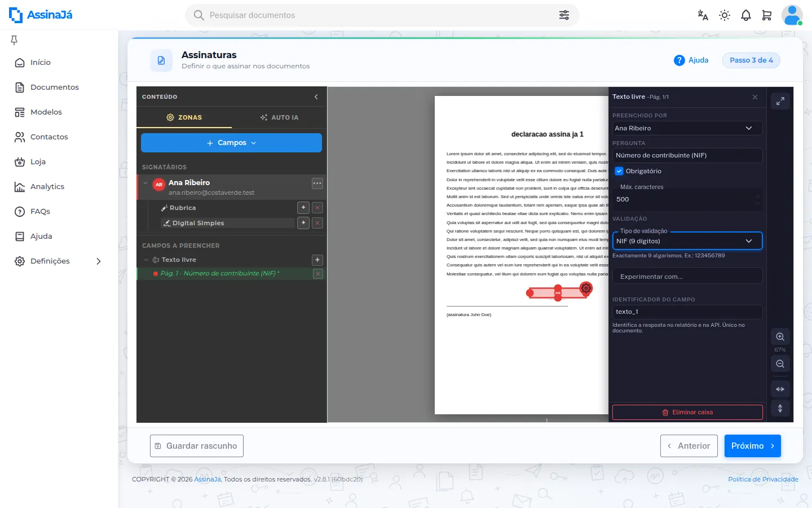Collapse the Texto livre field group
Viewport: 812px width, 508px height.
coord(146,260)
